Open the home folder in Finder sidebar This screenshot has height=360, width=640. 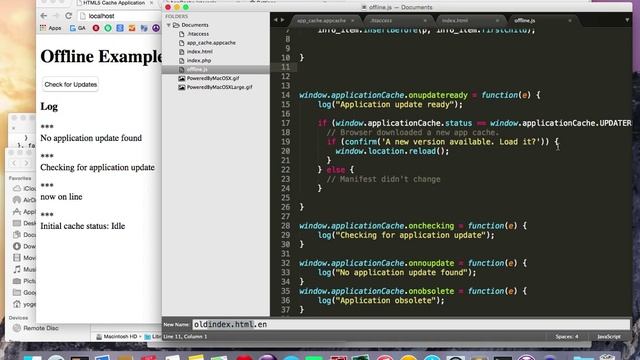click(24, 304)
